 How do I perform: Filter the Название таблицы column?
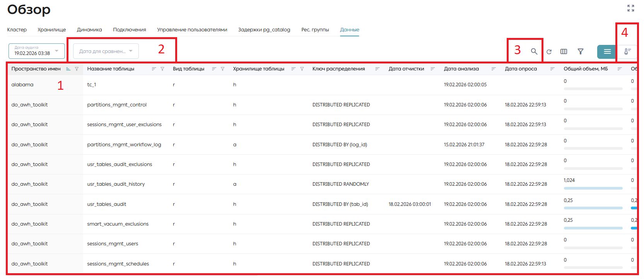tap(162, 69)
